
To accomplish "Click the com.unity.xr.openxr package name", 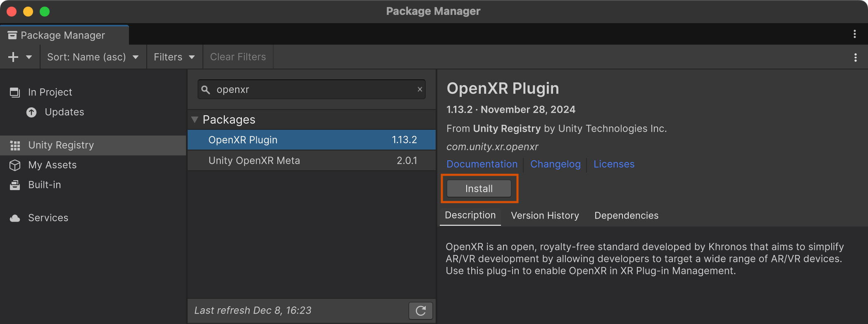I will (492, 147).
